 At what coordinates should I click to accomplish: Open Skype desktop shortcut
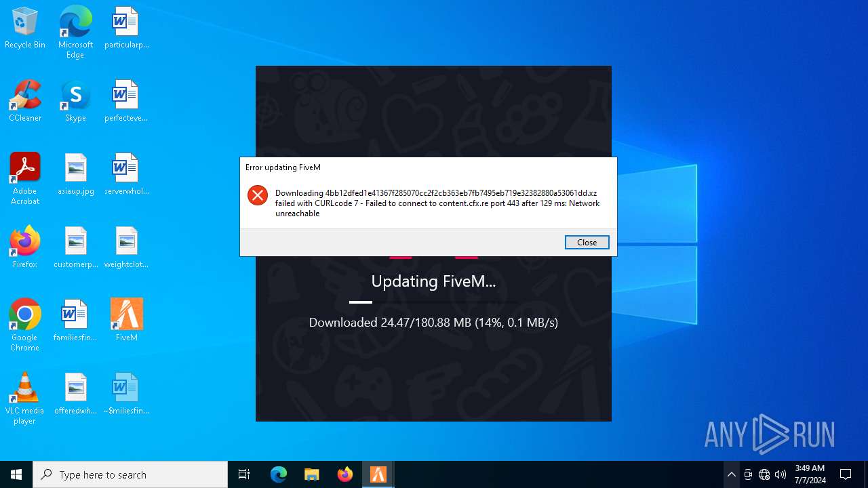[x=75, y=102]
